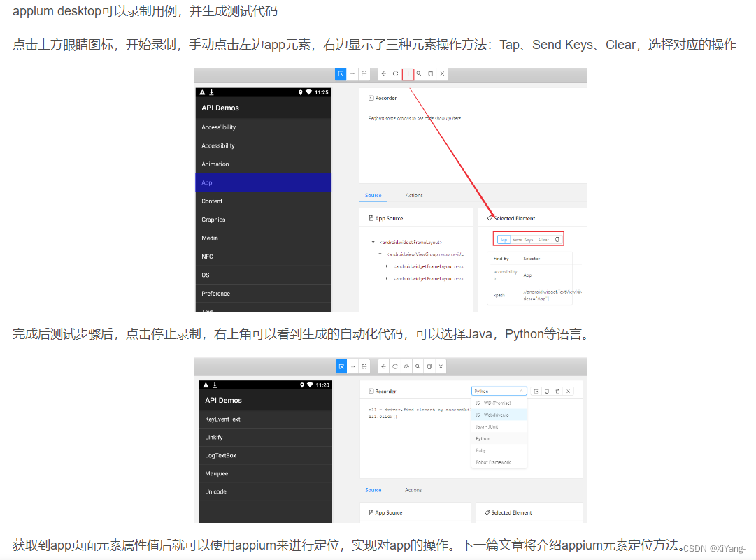Viewport: 756px width, 560px height.
Task: Expand the first nested android.widget.FrameLayout node
Action: (387, 266)
